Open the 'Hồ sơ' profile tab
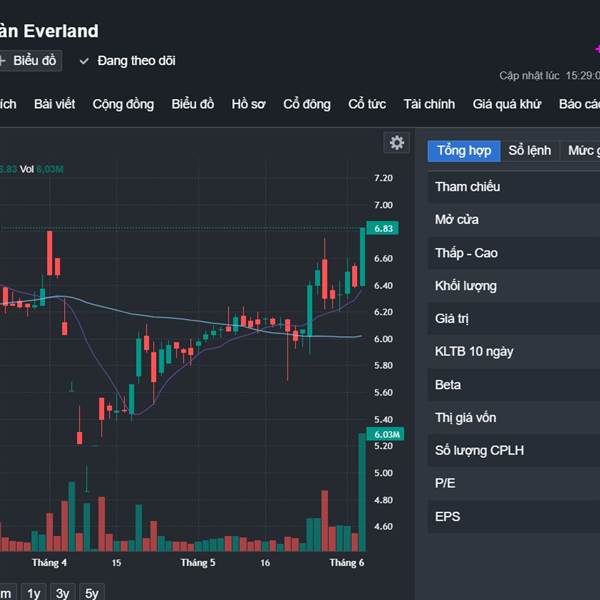 tap(249, 104)
